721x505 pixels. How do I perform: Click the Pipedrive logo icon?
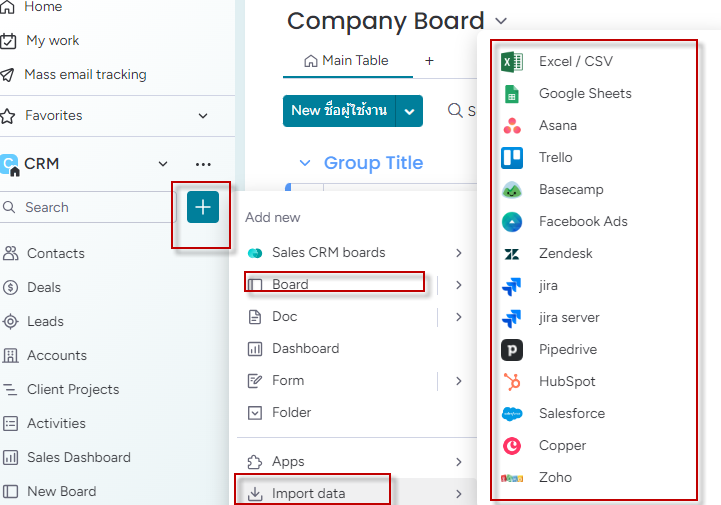(512, 350)
